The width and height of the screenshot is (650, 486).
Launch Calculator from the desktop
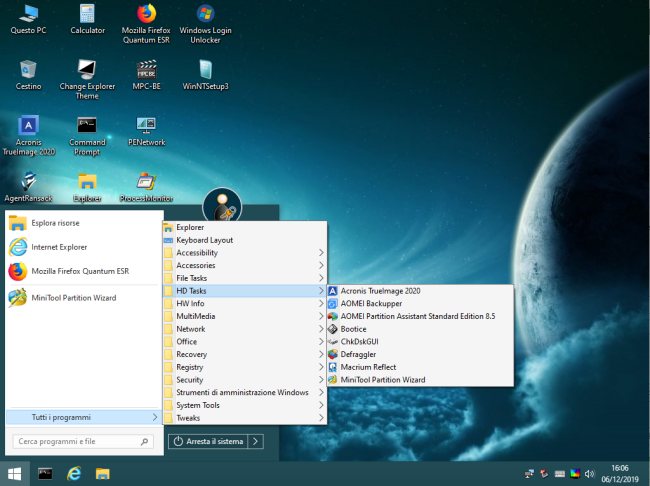click(x=87, y=19)
